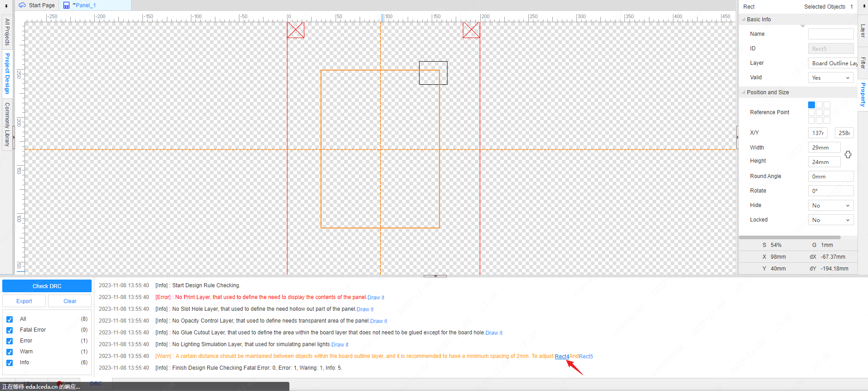Select the bottom-left reference point

pyautogui.click(x=811, y=120)
